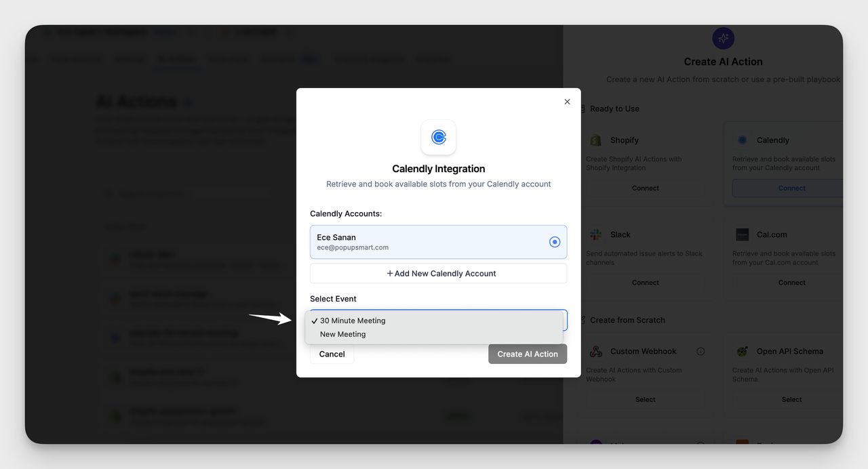Image resolution: width=868 pixels, height=469 pixels.
Task: Click the Calendly card icon
Action: point(742,140)
